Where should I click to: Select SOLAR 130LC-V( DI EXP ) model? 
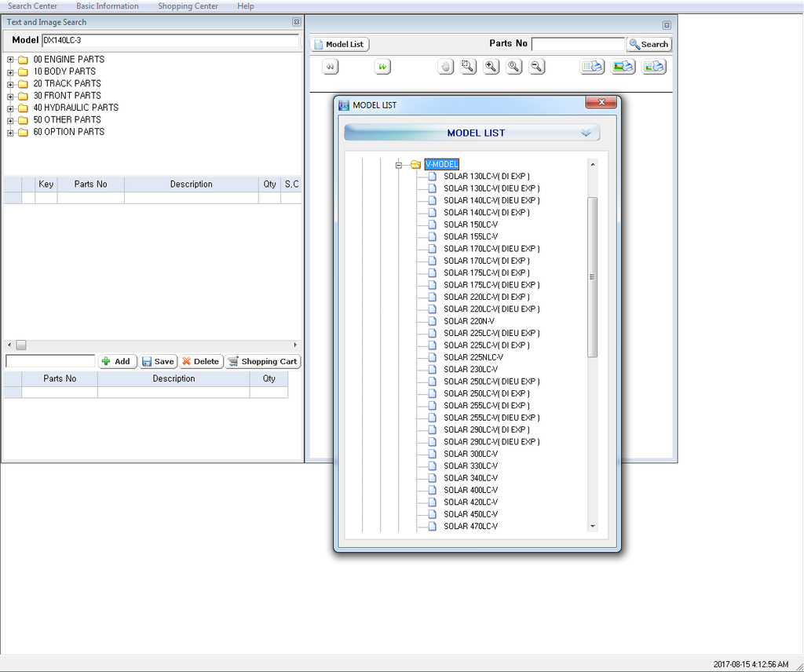coord(487,177)
